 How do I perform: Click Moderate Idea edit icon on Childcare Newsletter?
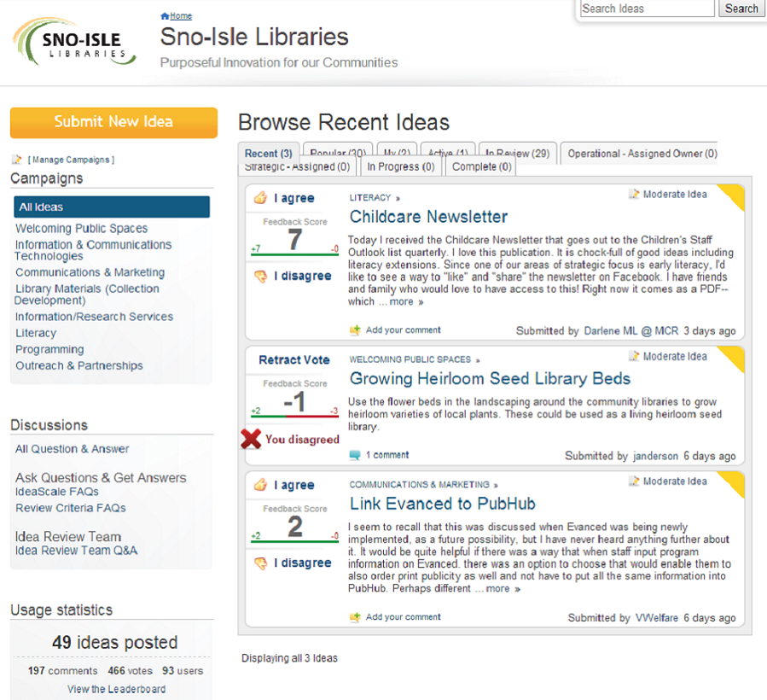[634, 194]
